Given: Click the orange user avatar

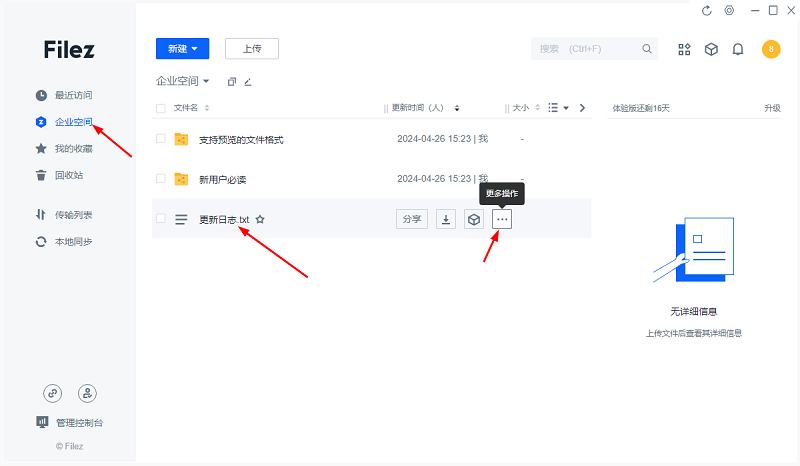Looking at the screenshot, I should click(771, 49).
